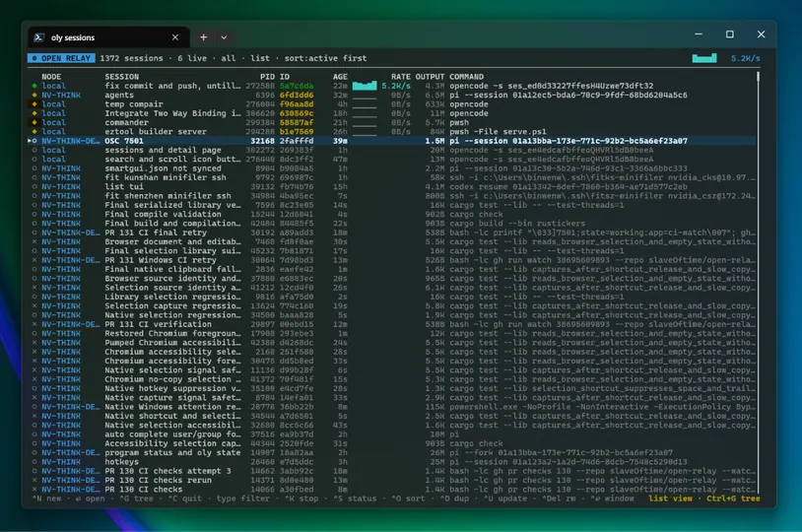The height and width of the screenshot is (532, 802).
Task: Open a new terminal tab with the plus button
Action: 204,37
